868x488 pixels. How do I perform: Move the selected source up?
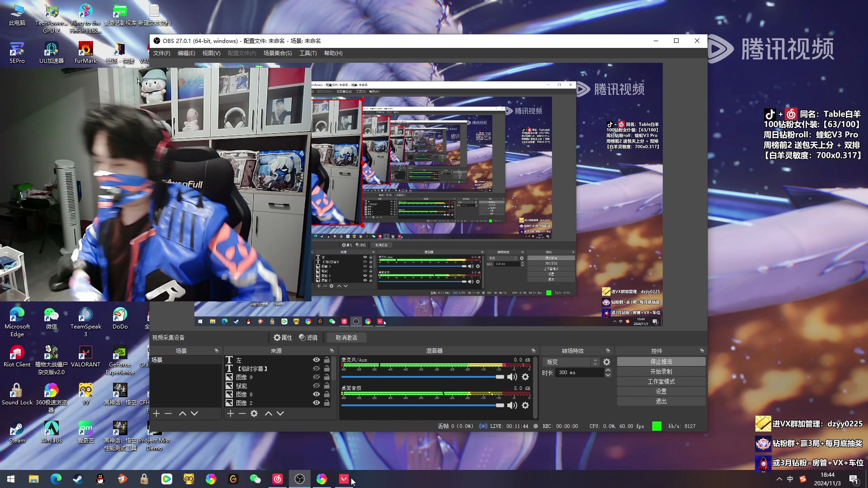point(269,413)
